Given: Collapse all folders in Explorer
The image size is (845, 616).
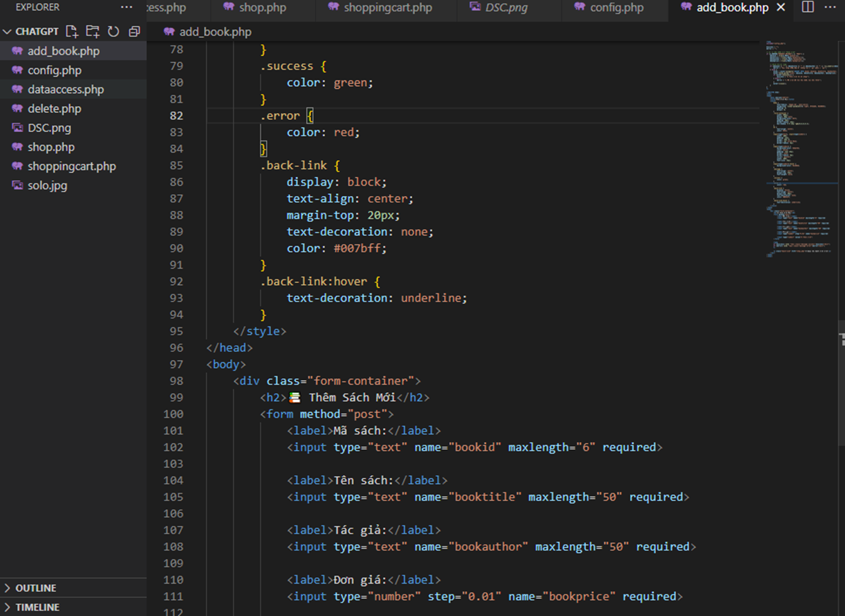Looking at the screenshot, I should pos(134,31).
